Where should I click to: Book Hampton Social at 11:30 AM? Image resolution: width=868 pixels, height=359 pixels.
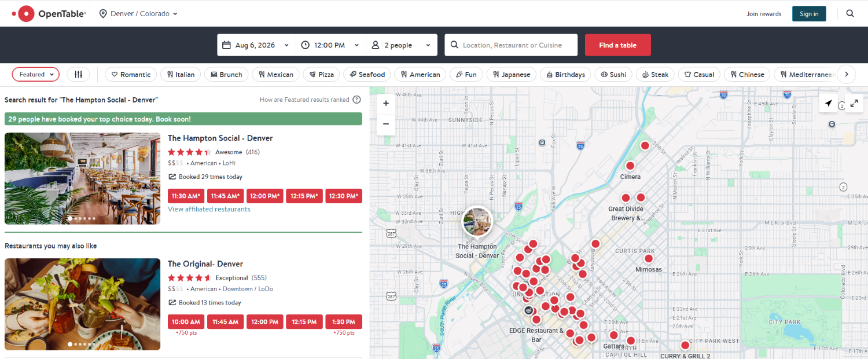[186, 196]
